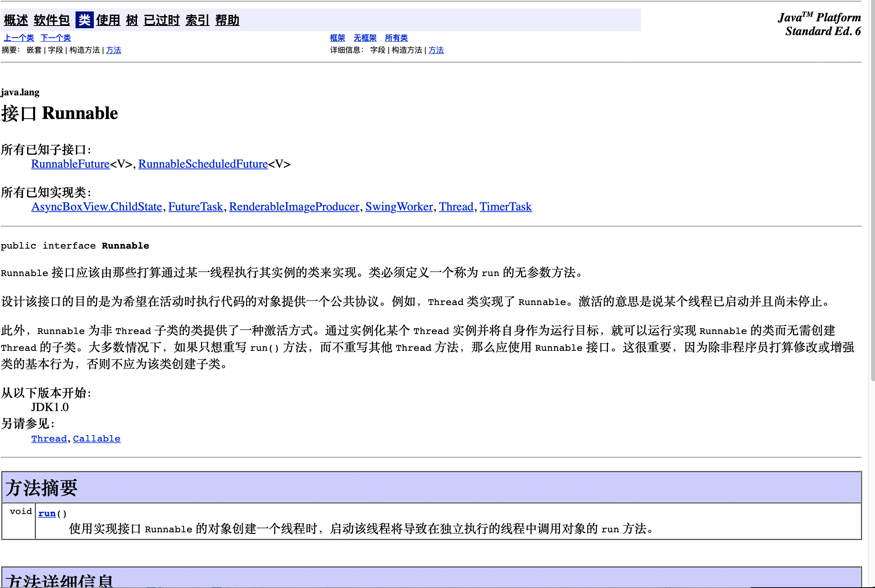Click the 方法摘要 section header
Viewport: 875px width, 588px height.
point(431,487)
